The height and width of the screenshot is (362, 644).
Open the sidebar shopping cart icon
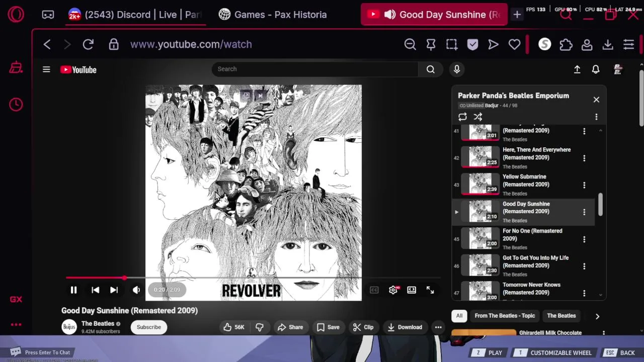coord(16,67)
